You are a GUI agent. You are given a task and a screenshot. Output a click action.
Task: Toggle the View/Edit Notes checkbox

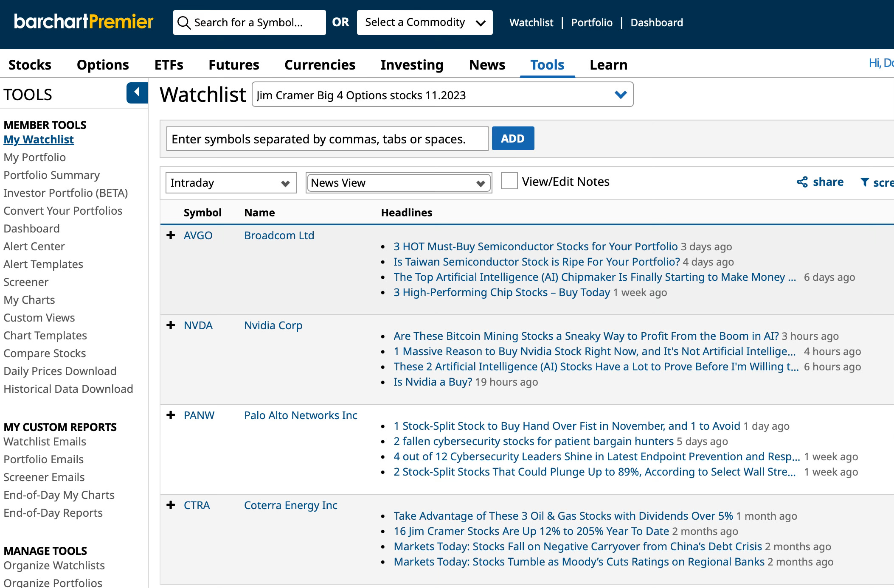pos(509,181)
